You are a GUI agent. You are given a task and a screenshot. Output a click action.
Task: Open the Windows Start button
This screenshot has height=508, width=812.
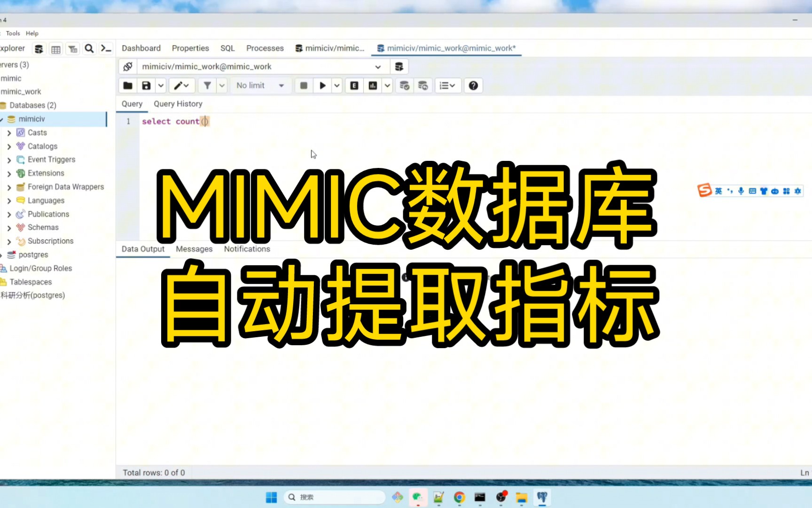click(x=271, y=497)
